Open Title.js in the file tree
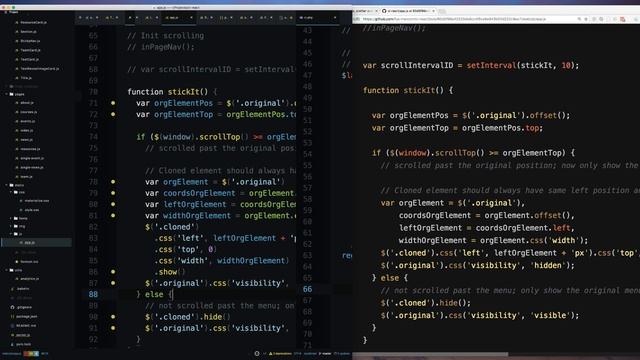 pyautogui.click(x=26, y=78)
